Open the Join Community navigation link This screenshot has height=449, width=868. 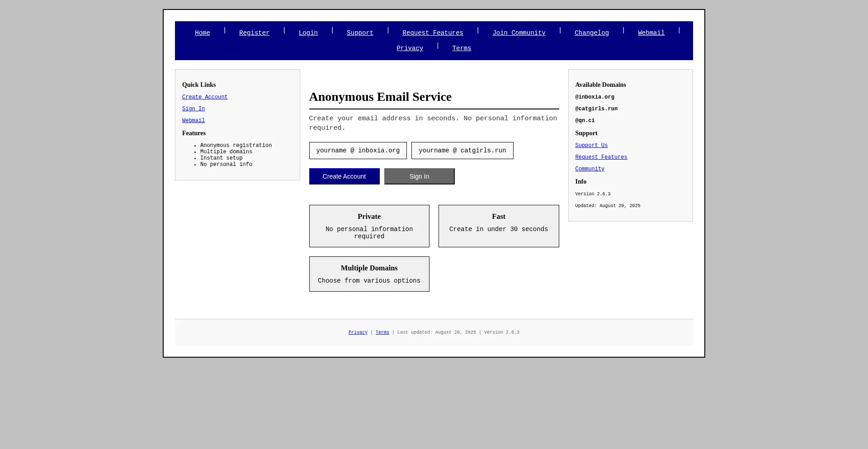tap(519, 33)
